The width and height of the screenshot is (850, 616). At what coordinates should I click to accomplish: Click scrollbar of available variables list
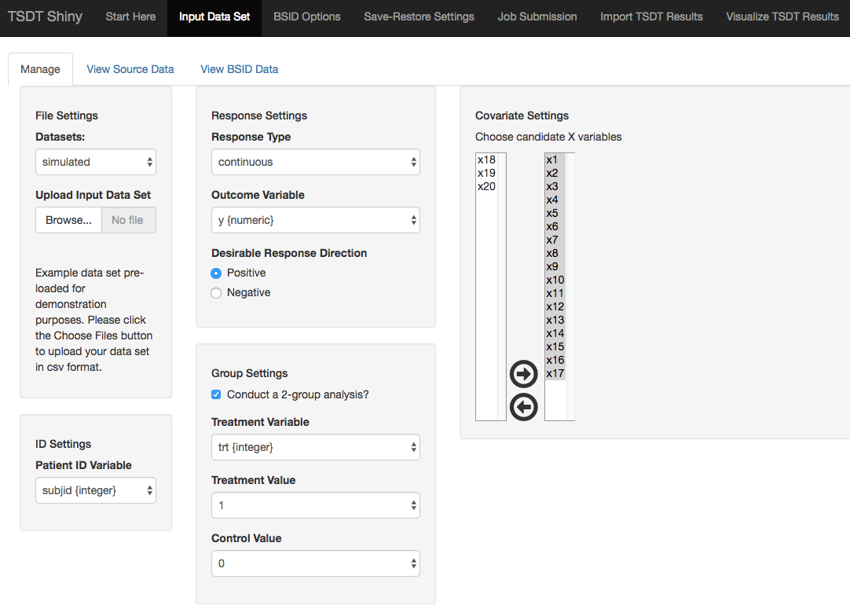pyautogui.click(x=502, y=287)
